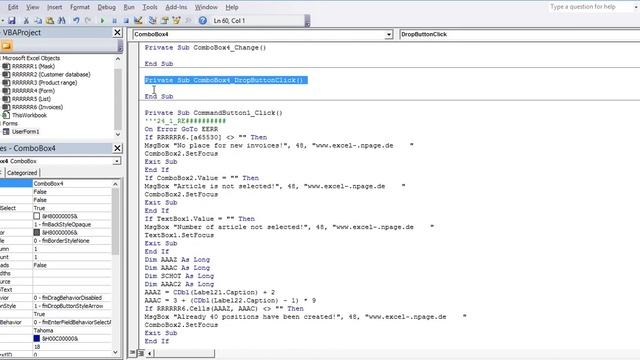The image size is (640, 360).
Task: Switch to Procedure View at code bottom
Action: coord(133,353)
